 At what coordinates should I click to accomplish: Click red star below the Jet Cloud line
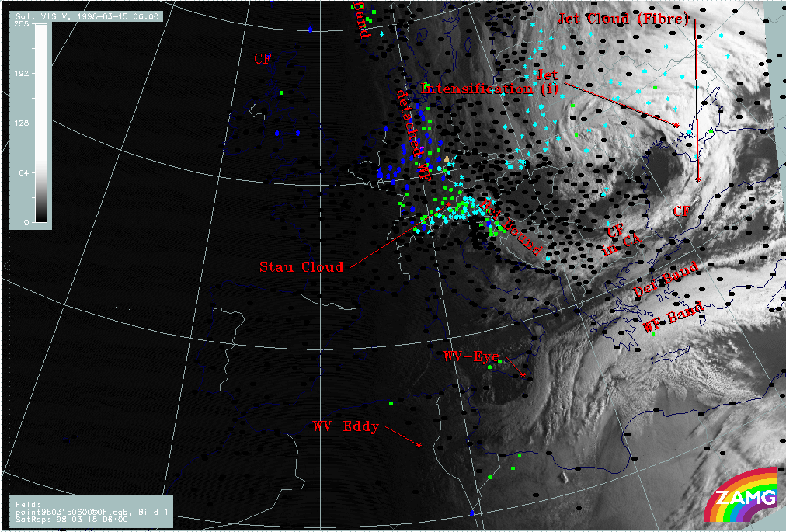click(x=697, y=179)
